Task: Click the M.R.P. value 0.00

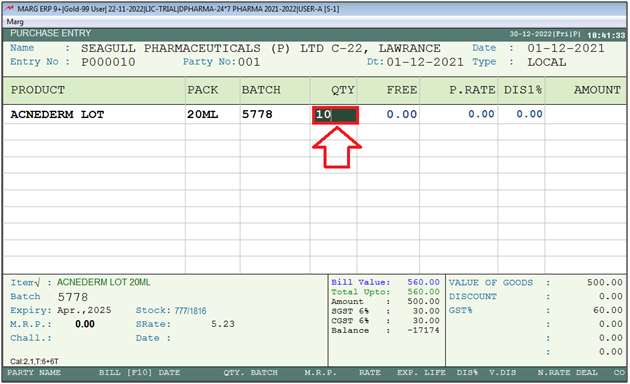Action: [85, 324]
